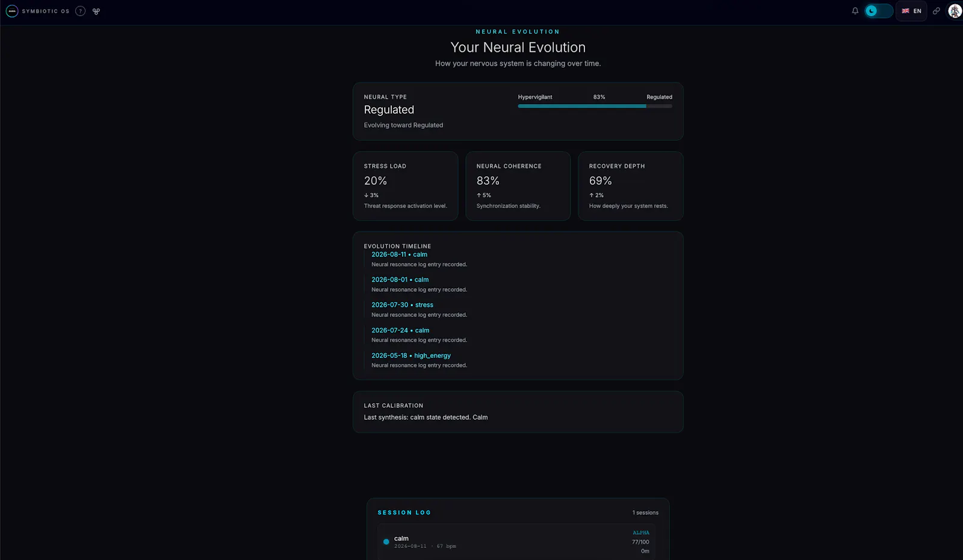
Task: Toggle the dark mode moon switch
Action: [x=879, y=11]
